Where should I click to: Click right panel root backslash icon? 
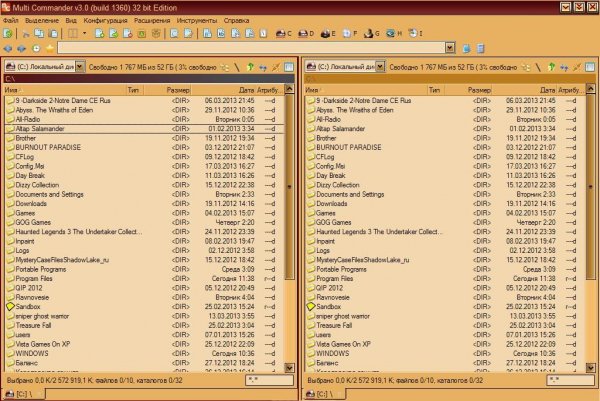(x=538, y=67)
